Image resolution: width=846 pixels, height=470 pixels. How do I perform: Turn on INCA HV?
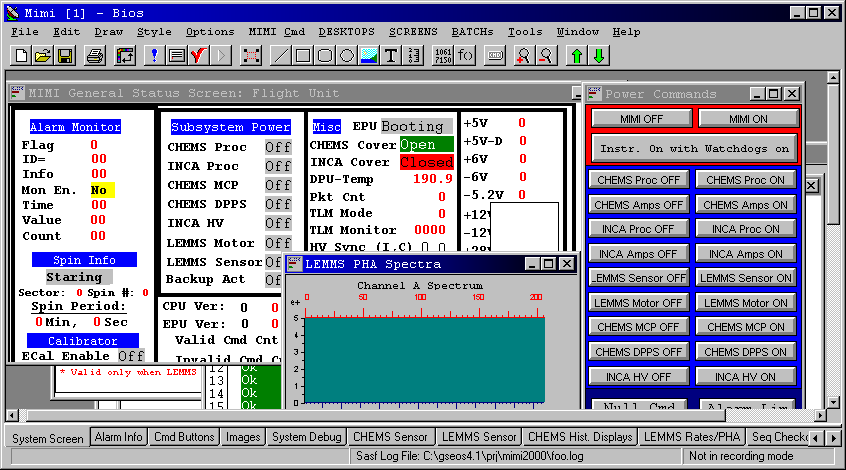click(x=745, y=377)
